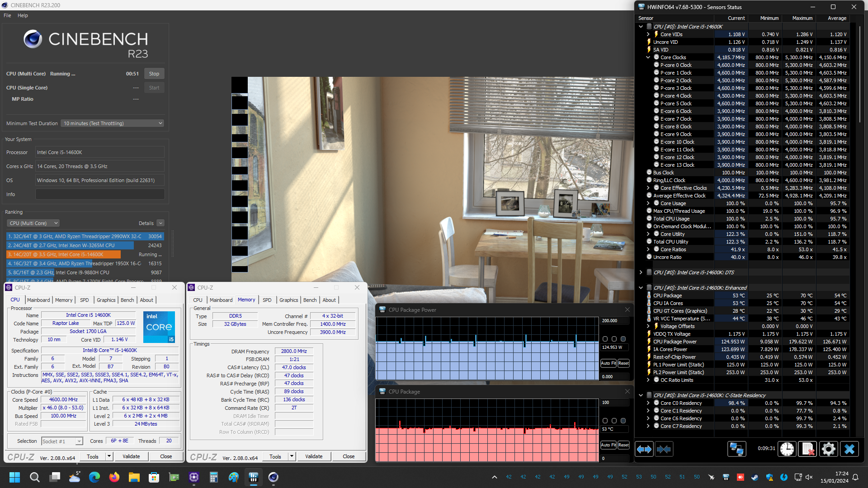Toggle filled rightmost option in CPU Package temperature graph
The height and width of the screenshot is (488, 868).
click(x=623, y=421)
